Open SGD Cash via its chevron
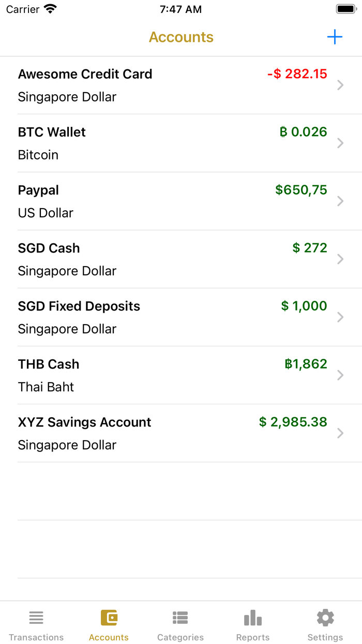Viewport: 362px width, 644px height. click(340, 259)
